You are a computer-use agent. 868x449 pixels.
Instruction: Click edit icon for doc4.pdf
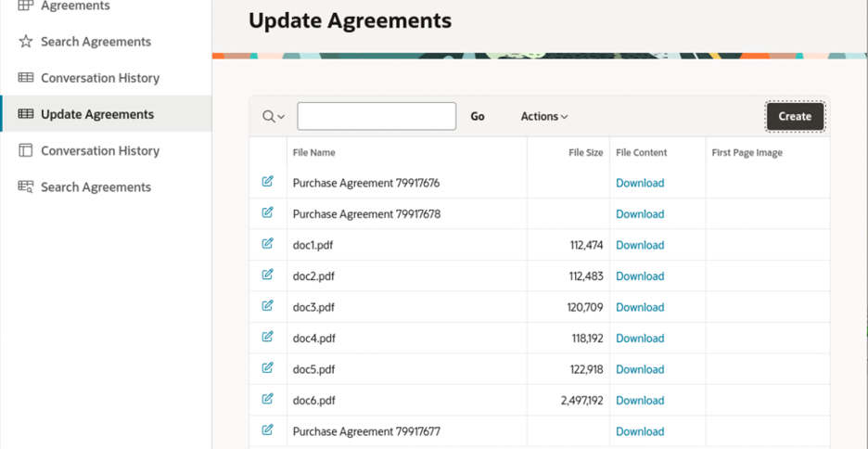pyautogui.click(x=267, y=337)
